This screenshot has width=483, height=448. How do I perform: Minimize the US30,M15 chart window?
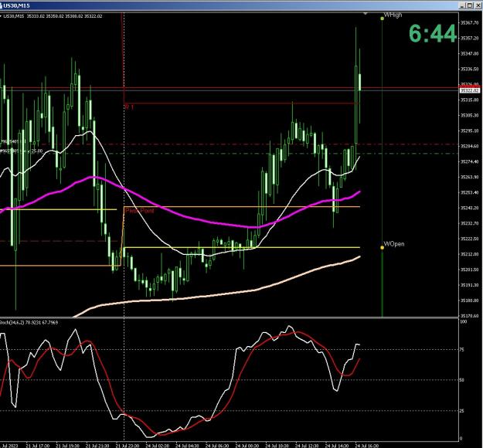[x=461, y=5]
